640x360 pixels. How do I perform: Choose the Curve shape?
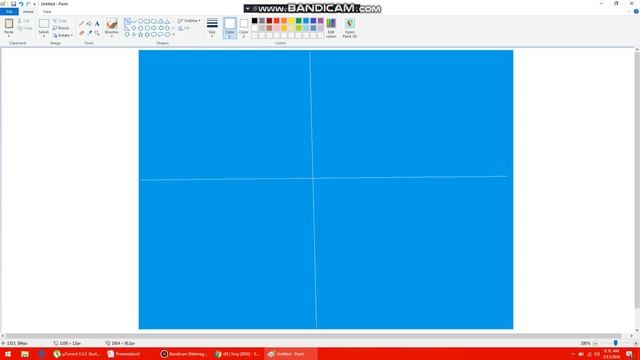point(134,21)
